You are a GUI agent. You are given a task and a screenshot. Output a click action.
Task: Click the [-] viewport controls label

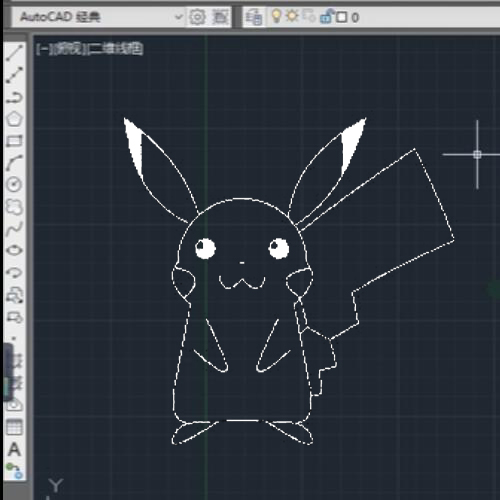pos(43,49)
